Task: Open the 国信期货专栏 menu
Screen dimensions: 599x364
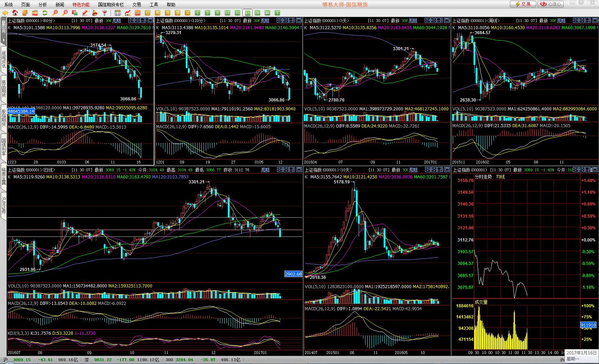Action: pyautogui.click(x=111, y=5)
